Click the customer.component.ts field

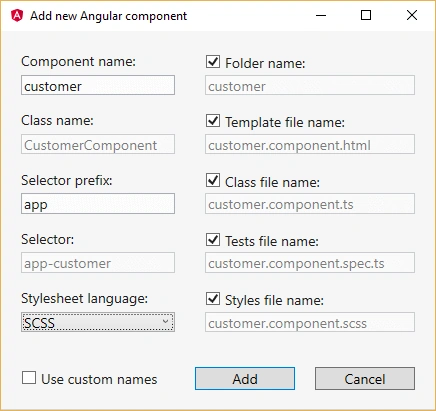pos(310,203)
